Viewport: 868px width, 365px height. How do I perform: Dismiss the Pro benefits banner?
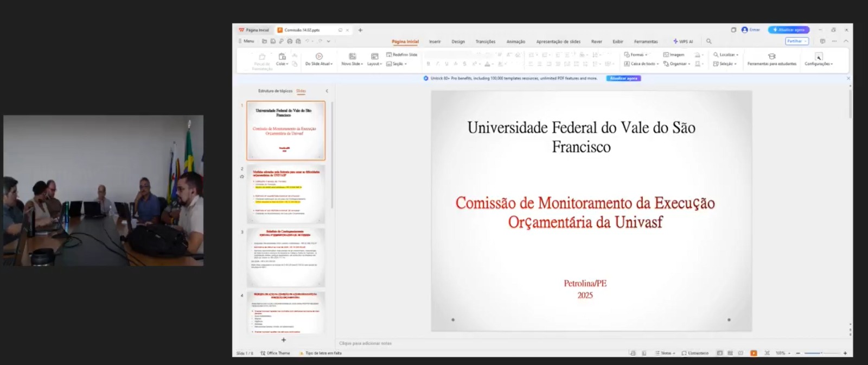tap(848, 78)
